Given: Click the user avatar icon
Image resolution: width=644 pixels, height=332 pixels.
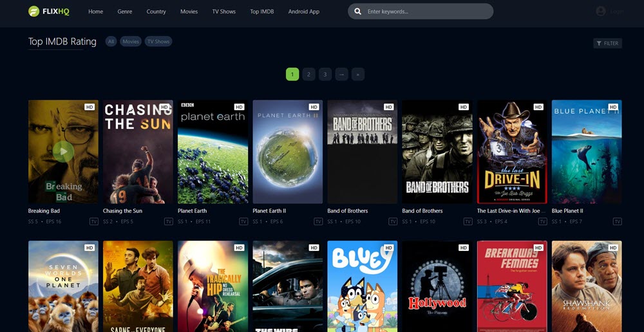Looking at the screenshot, I should click(x=601, y=11).
